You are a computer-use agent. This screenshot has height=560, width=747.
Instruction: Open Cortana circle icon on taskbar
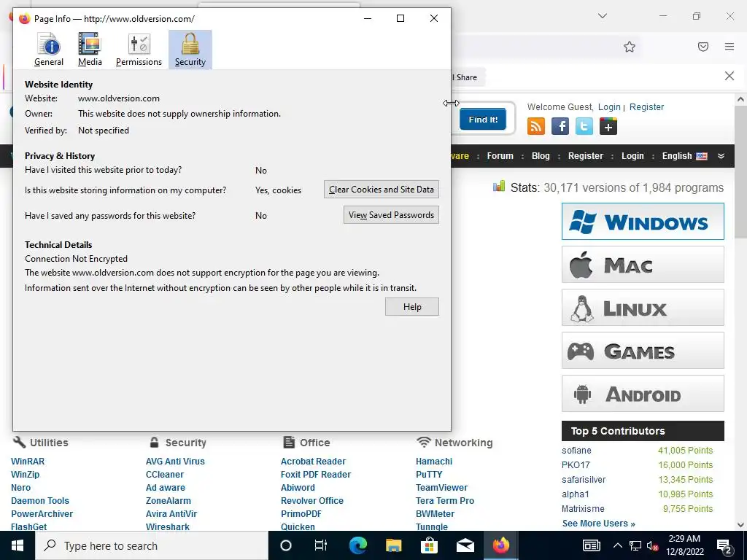[285, 545]
